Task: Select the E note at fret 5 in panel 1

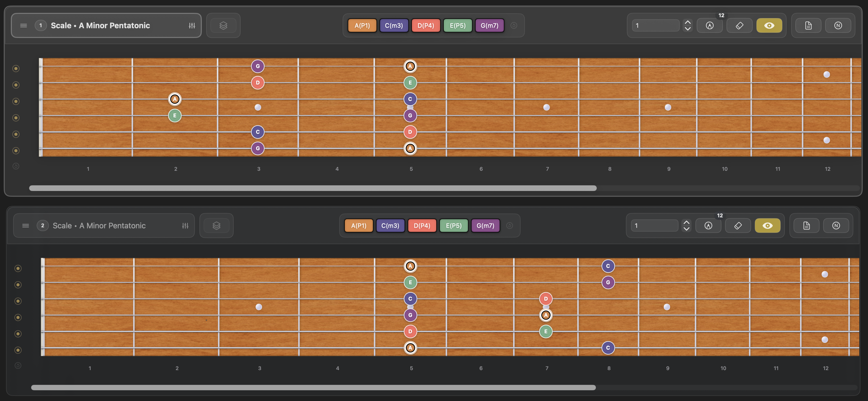Action: pos(410,83)
